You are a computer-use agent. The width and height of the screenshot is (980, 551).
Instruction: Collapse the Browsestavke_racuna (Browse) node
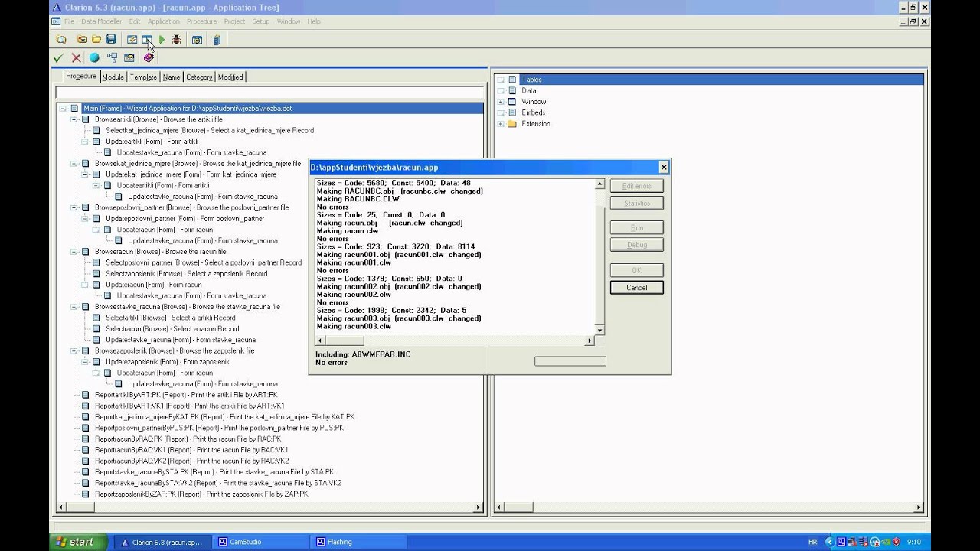pos(74,307)
